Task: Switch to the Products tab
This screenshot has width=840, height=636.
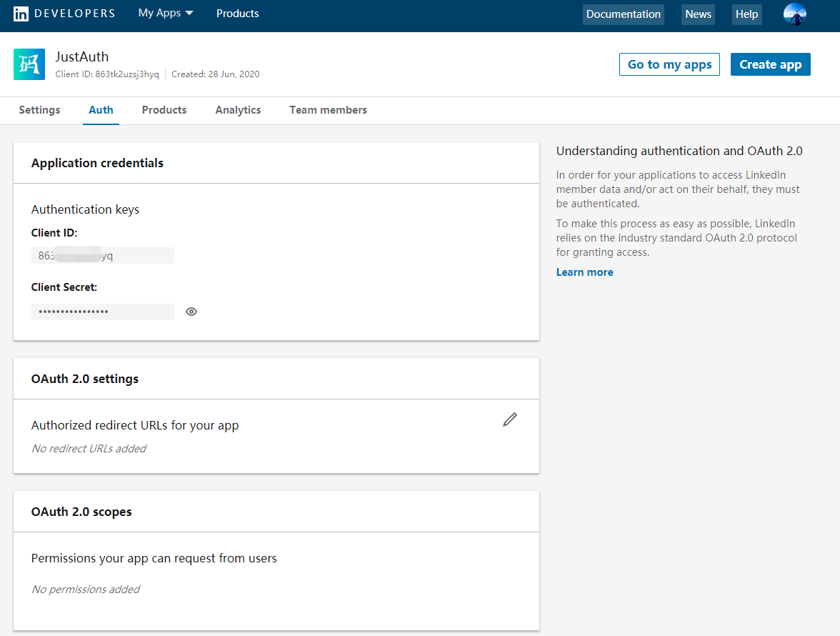Action: (164, 110)
